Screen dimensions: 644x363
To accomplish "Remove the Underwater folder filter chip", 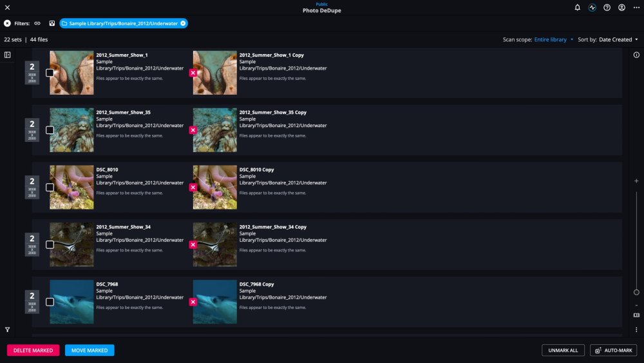I will coord(183,23).
